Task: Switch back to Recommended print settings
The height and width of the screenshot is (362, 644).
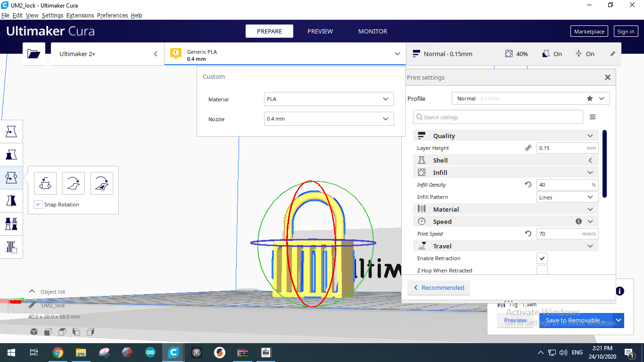Action: click(438, 288)
